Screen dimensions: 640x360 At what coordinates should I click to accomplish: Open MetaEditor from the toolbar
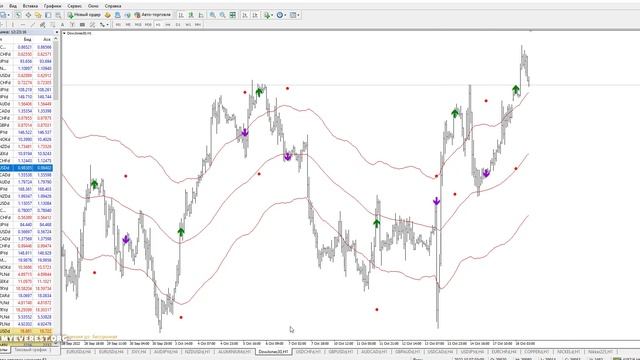[x=108, y=15]
